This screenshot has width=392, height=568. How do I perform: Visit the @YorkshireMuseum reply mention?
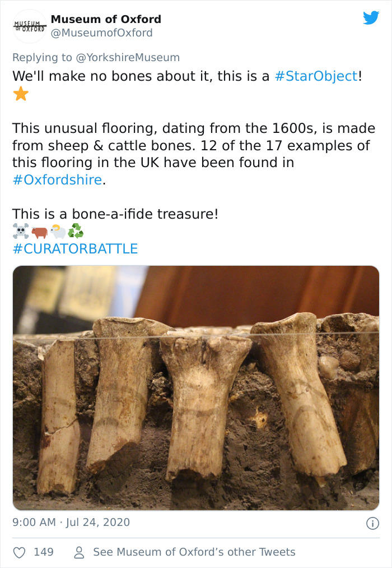click(x=128, y=57)
